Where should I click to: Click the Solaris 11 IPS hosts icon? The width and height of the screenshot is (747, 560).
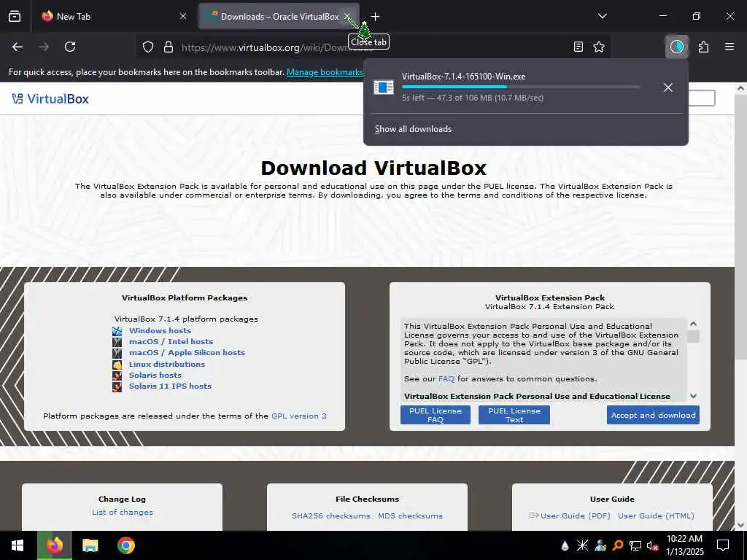[117, 386]
